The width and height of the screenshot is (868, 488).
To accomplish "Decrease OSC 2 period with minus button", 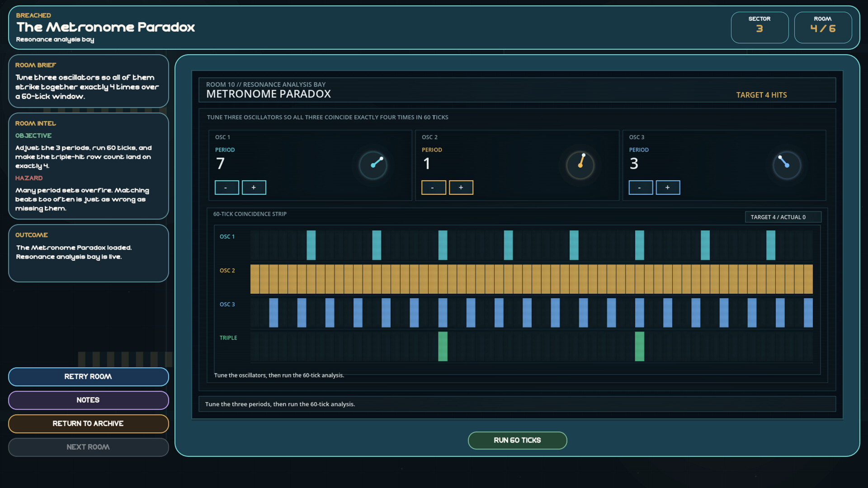I will 433,188.
